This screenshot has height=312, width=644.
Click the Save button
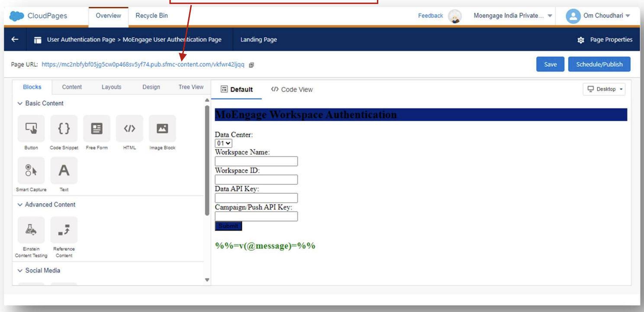point(550,64)
